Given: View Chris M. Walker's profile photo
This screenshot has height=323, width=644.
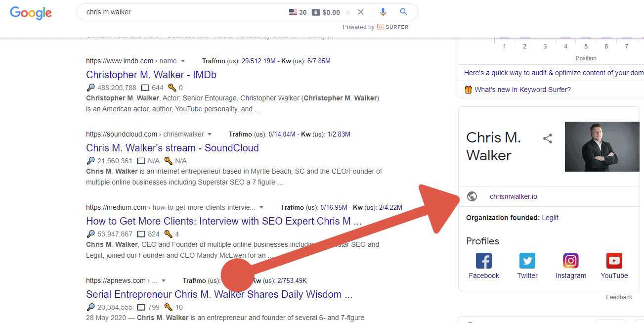Looking at the screenshot, I should click(x=602, y=146).
